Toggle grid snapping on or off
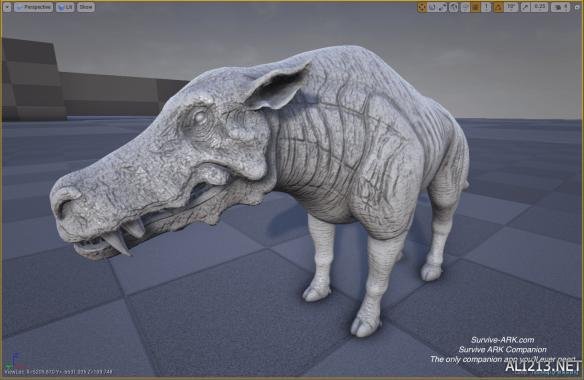 (476, 7)
